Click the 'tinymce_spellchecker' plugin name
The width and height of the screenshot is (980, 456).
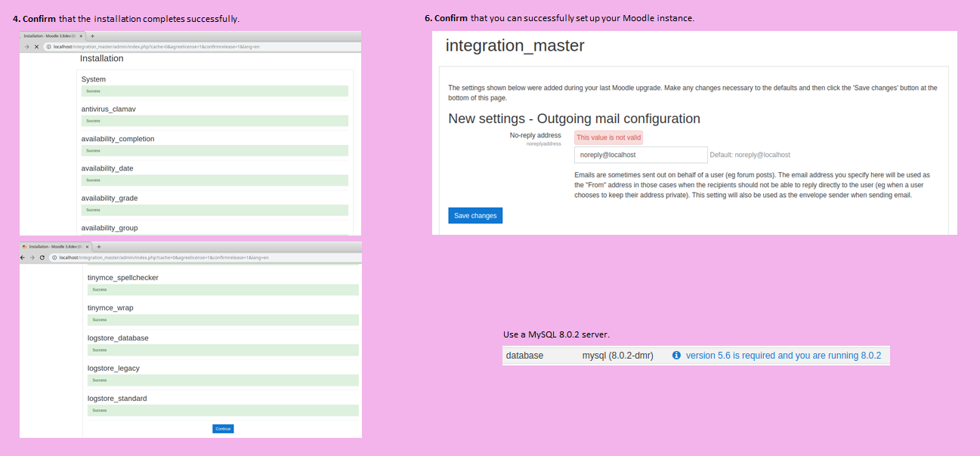pyautogui.click(x=123, y=278)
